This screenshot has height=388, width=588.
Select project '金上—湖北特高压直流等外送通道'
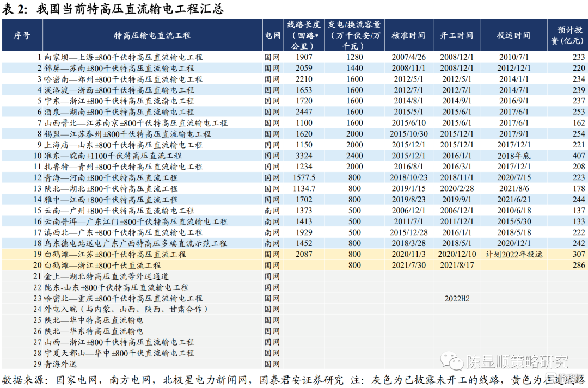(107, 276)
